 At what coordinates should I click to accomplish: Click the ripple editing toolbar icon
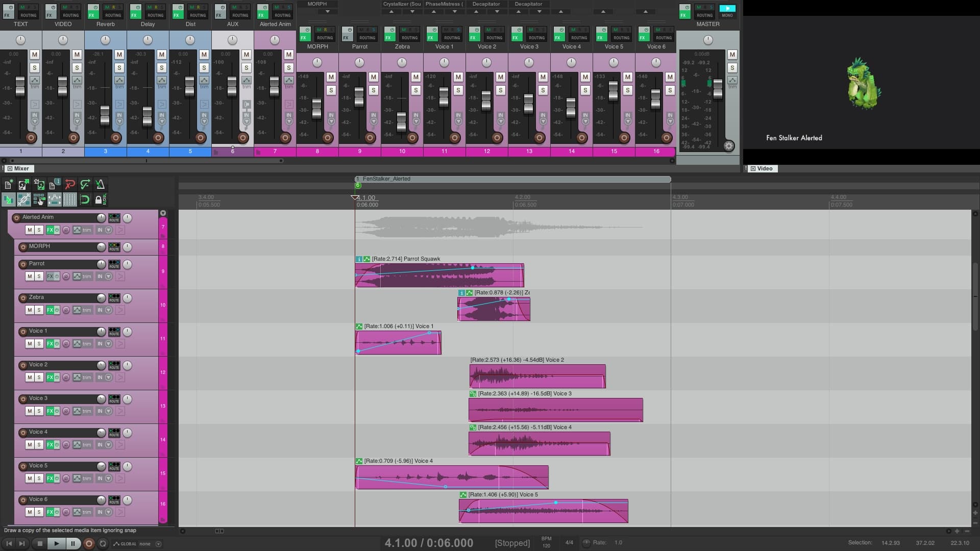(39, 200)
